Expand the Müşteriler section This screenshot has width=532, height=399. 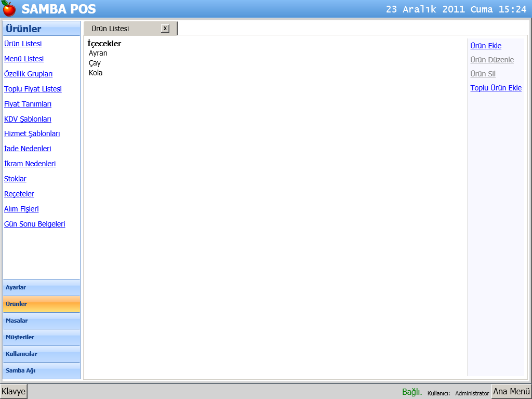(x=42, y=337)
